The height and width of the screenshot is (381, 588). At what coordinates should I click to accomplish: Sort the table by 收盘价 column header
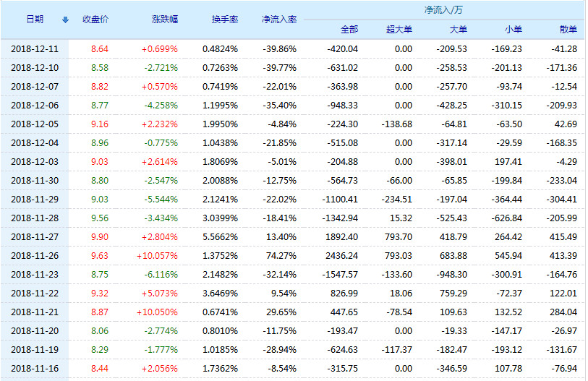click(x=95, y=20)
